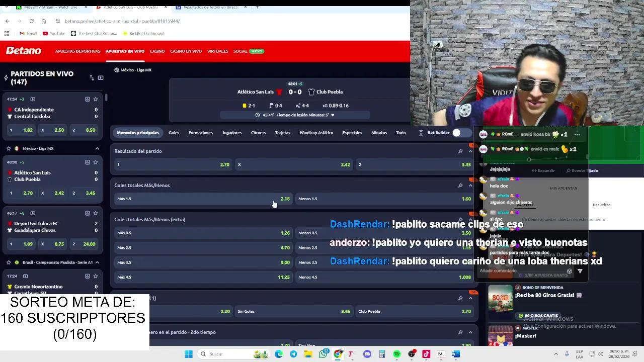Collapse the Resultado del partido section
644x362 pixels.
[x=470, y=151]
